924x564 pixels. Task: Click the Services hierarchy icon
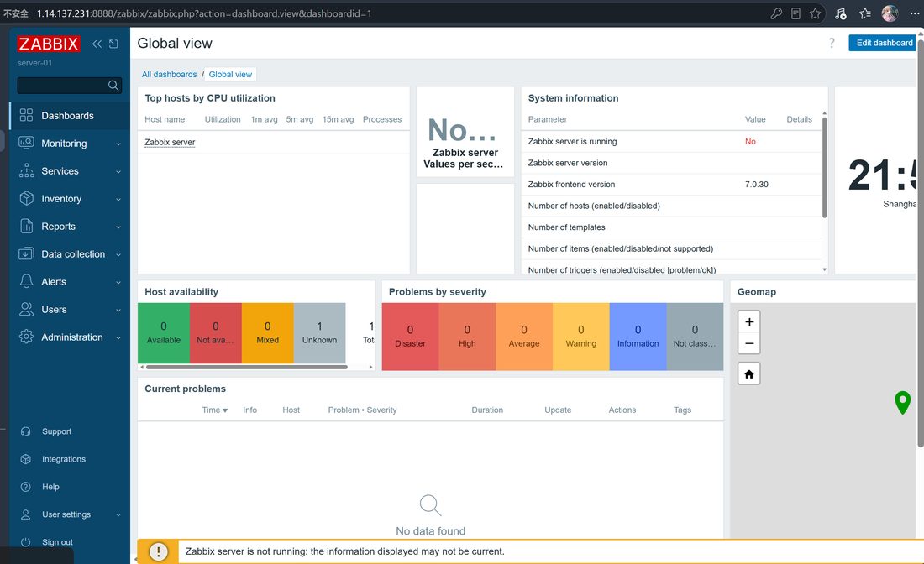point(26,170)
